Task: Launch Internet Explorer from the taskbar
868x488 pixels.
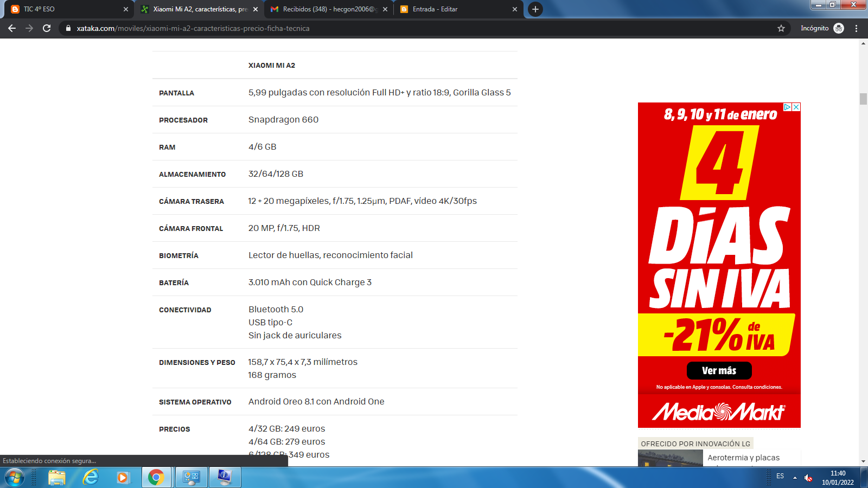Action: tap(90, 477)
